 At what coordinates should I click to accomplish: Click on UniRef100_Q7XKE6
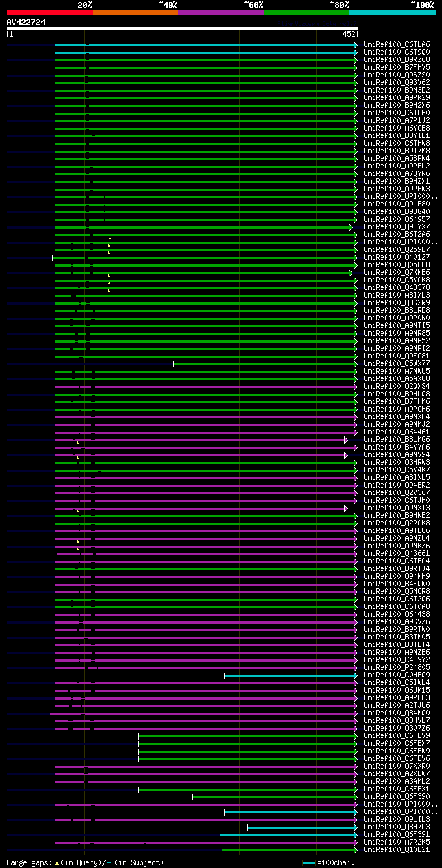tap(396, 272)
